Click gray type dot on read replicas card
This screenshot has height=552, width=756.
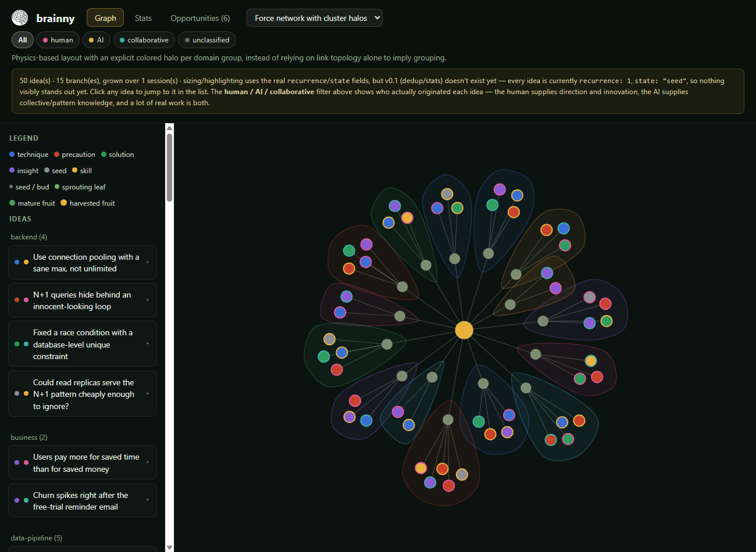(x=17, y=393)
